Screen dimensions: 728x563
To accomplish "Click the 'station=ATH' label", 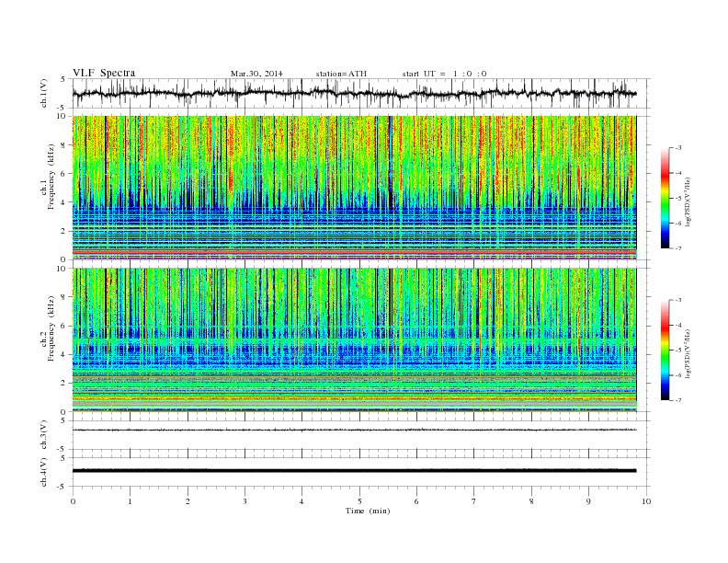I will tap(341, 74).
